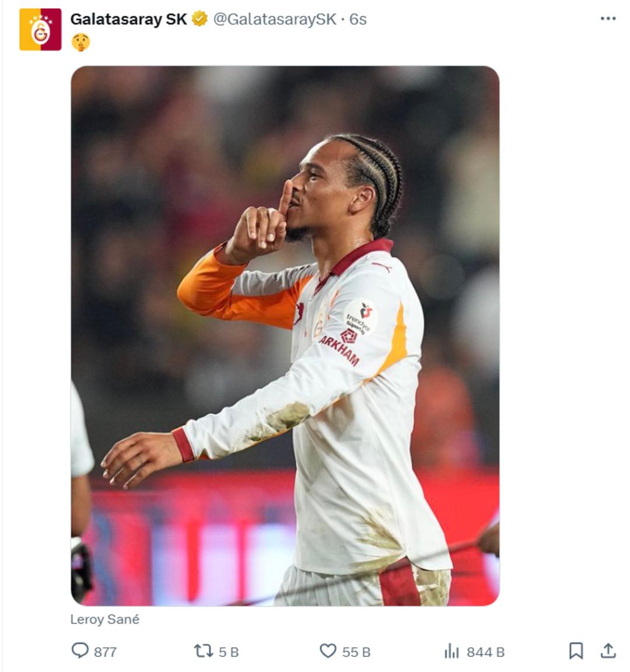Image resolution: width=630 pixels, height=672 pixels.
Task: Click the gold verified badge
Action: 198,18
